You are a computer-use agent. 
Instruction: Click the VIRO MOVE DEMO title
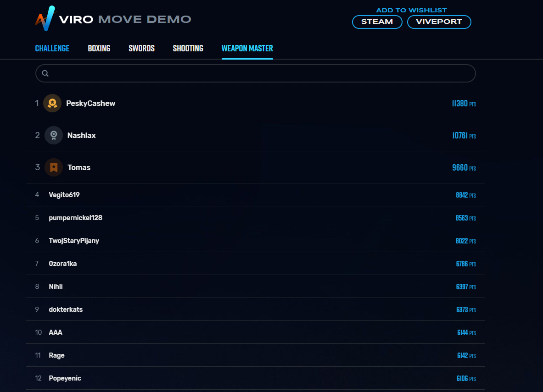pos(125,19)
